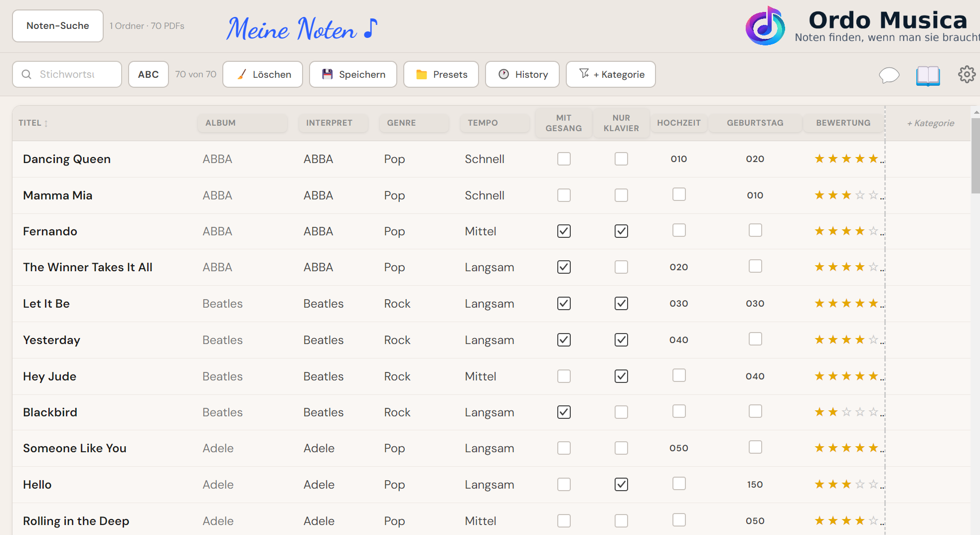980x535 pixels.
Task: Open the MIT GESANG column filter
Action: [x=564, y=123]
